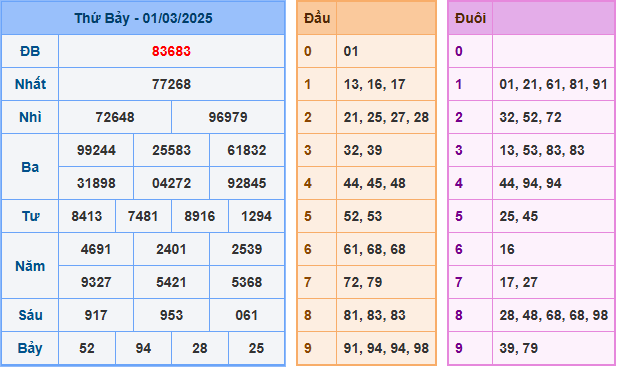Click the Bảy prize number 25
This screenshot has width=617, height=367.
click(x=256, y=349)
